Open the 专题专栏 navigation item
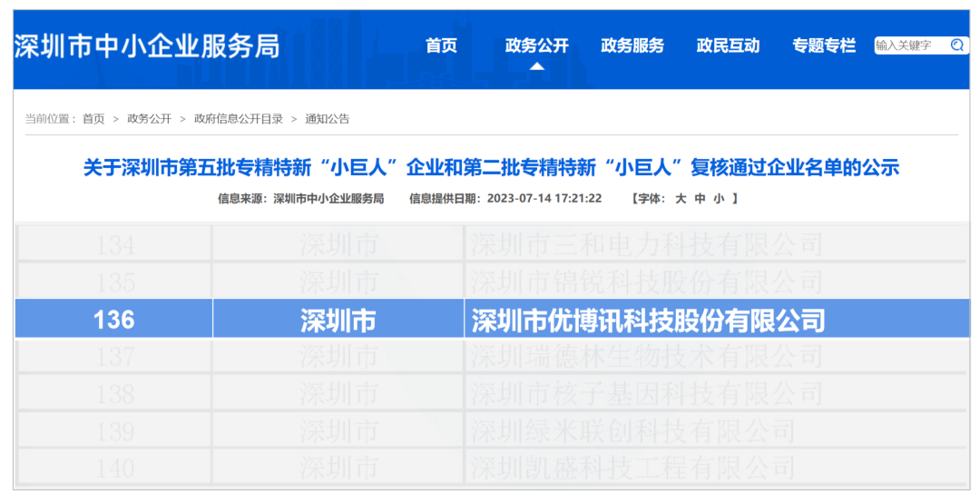The height and width of the screenshot is (503, 980). [x=824, y=45]
